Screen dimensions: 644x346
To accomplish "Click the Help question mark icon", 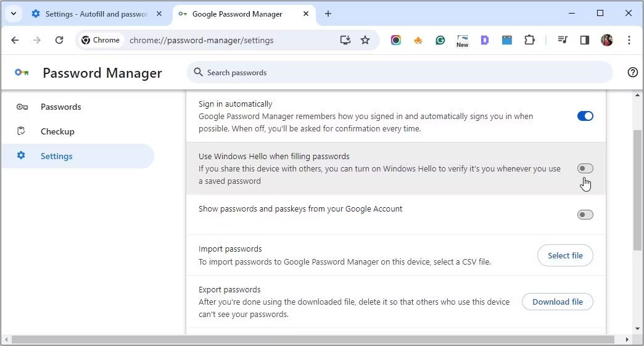I will pos(632,72).
